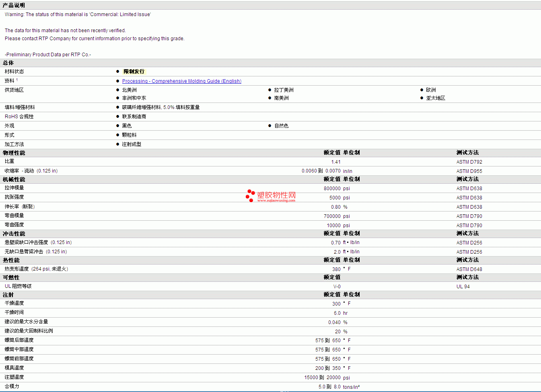Click the 亚太地区 supply region item

[436, 98]
